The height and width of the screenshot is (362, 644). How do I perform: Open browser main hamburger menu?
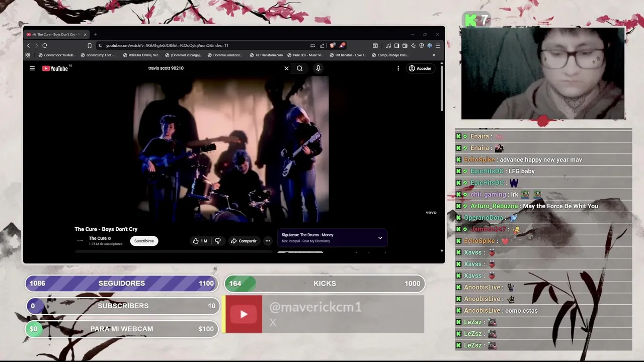tap(438, 45)
